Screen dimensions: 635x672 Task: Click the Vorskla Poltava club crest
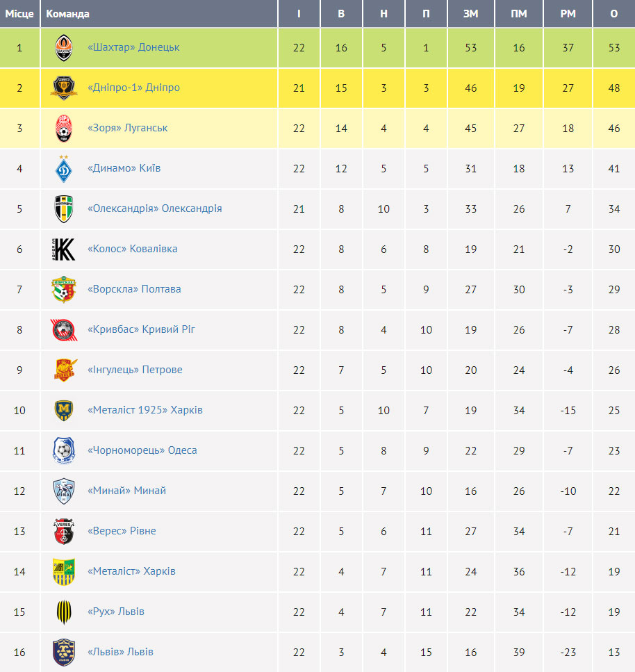64,290
